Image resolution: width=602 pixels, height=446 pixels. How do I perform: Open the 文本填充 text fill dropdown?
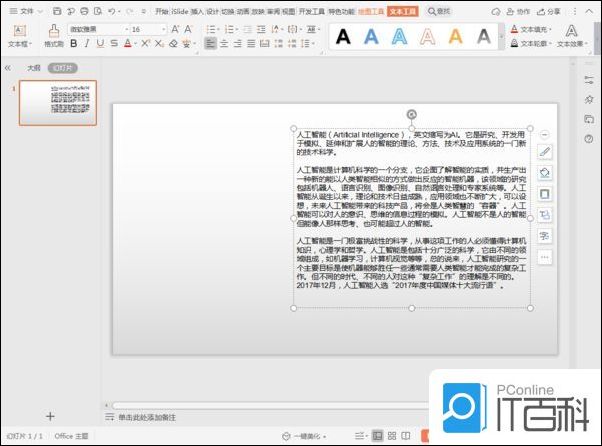pos(531,29)
